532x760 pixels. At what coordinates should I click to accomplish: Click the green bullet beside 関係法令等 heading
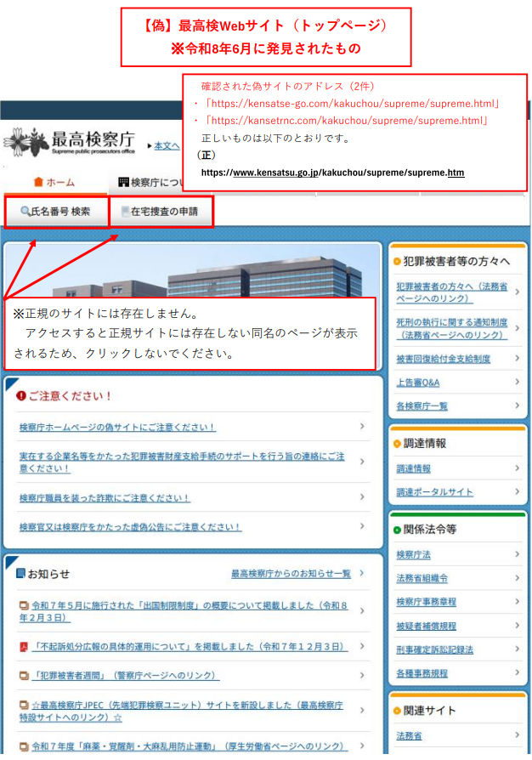point(398,530)
